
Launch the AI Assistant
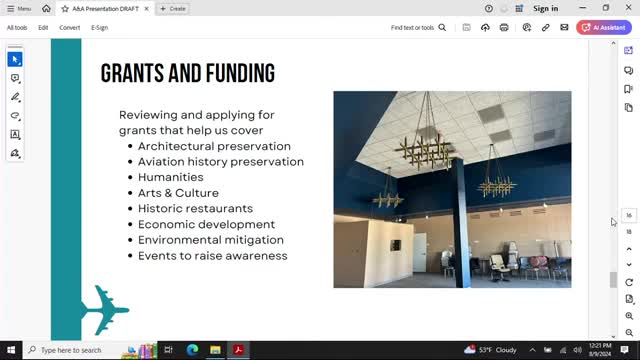tap(604, 28)
